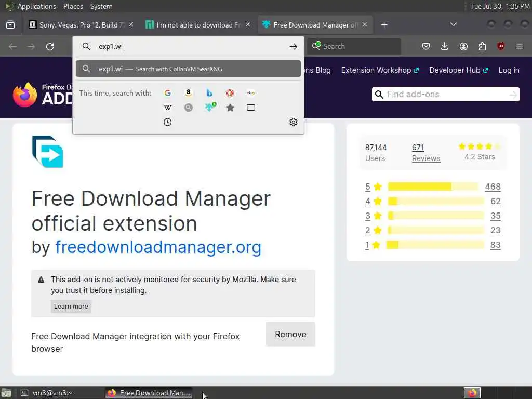Open the 35 three-star reviews count
The height and width of the screenshot is (399, 532).
click(495, 216)
